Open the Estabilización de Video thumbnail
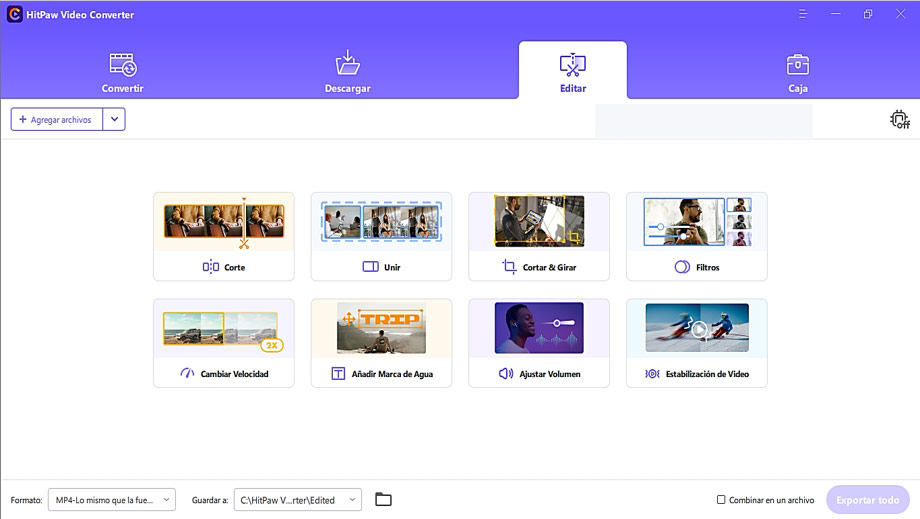The image size is (920, 519). tap(696, 328)
